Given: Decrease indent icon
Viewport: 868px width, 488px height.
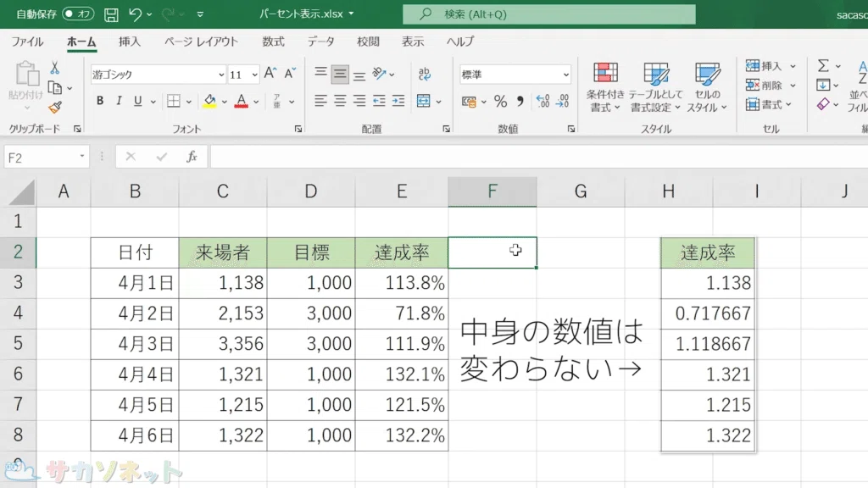Looking at the screenshot, I should [379, 101].
